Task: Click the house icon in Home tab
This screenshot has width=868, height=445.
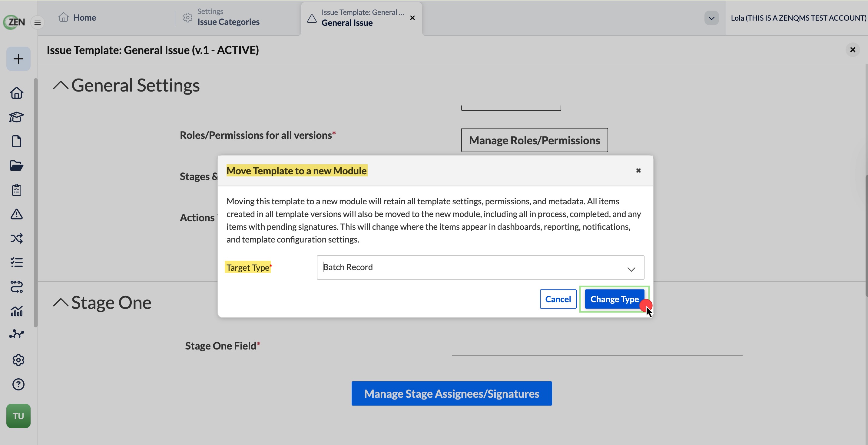Action: (63, 18)
